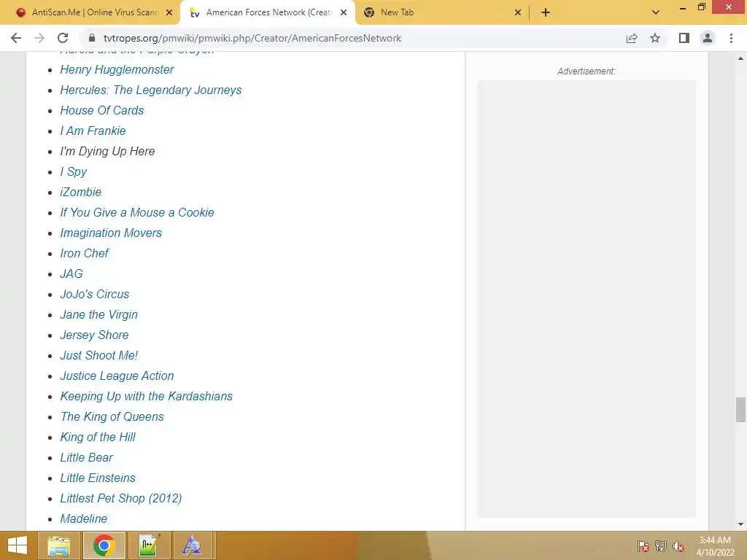Open the browser side panel icon
Viewport: 747px width, 560px height.
(684, 38)
